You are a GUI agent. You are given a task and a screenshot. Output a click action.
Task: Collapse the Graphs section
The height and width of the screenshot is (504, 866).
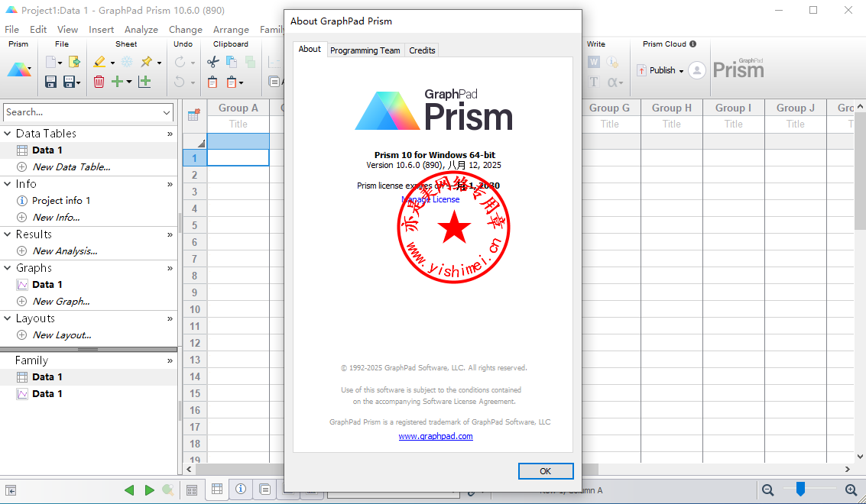[7, 268]
